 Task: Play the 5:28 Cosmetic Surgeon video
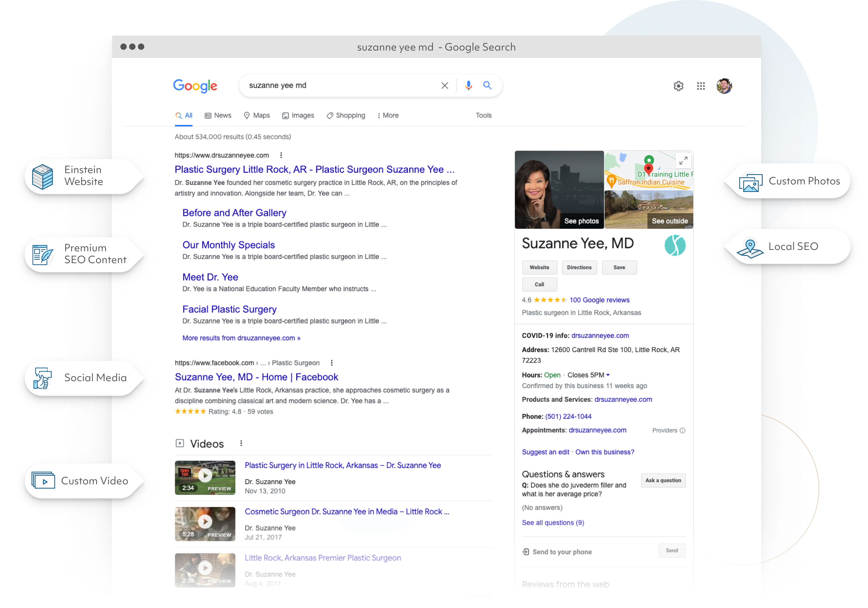coord(205,521)
